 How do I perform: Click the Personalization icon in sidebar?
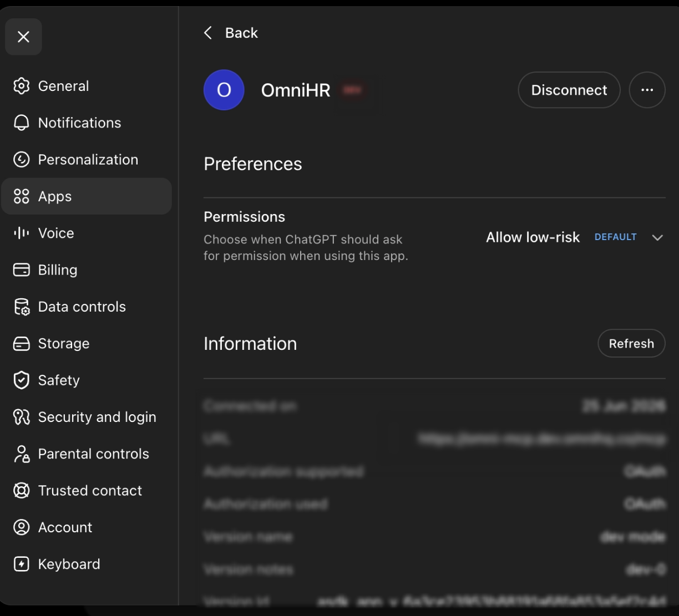click(x=21, y=160)
